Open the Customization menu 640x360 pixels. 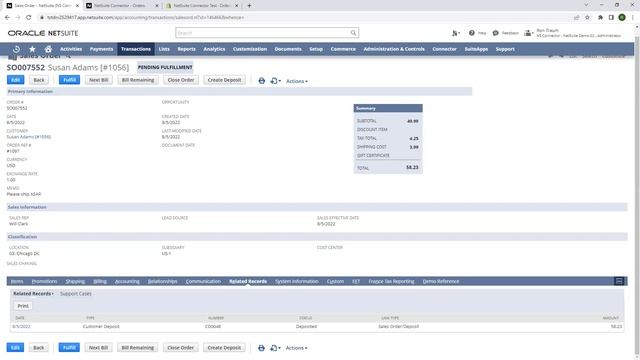(250, 49)
